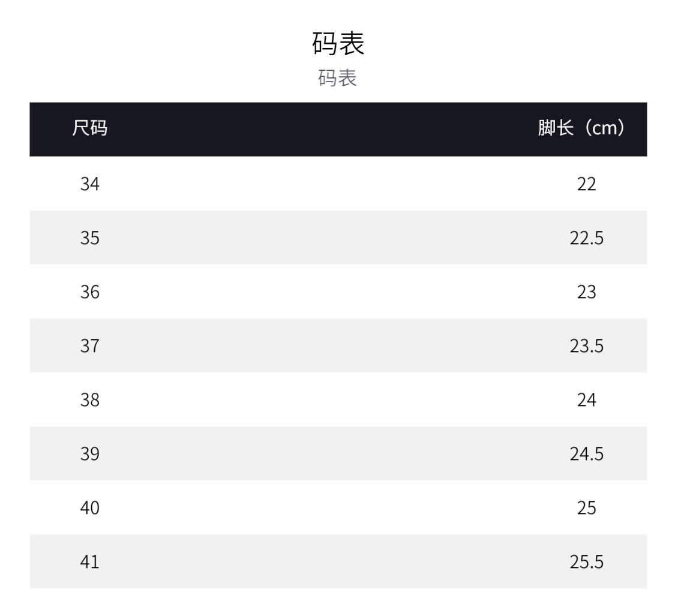Click the 尺码 column header
Screen dimensions: 675x616
click(89, 128)
